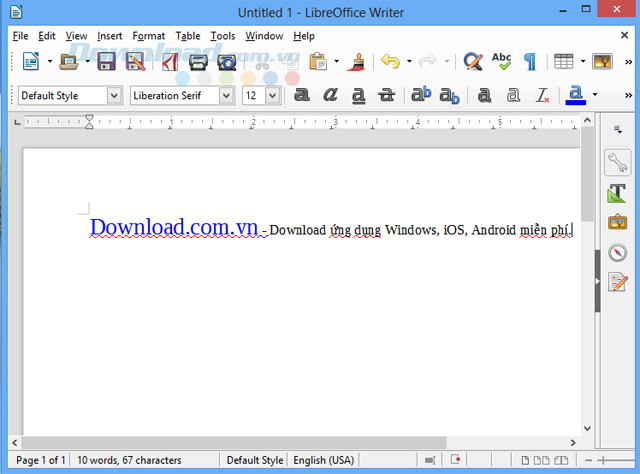
Task: Click the zoom slider handle
Action: coord(602,461)
